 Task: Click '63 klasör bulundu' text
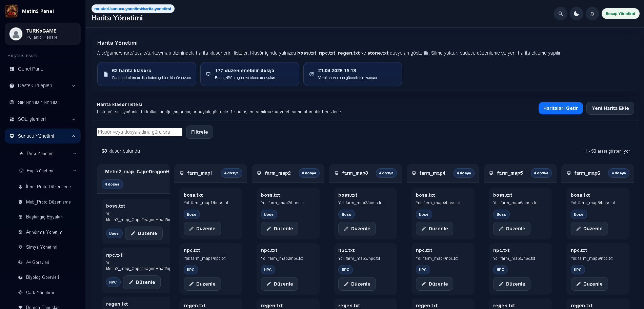[x=121, y=151]
